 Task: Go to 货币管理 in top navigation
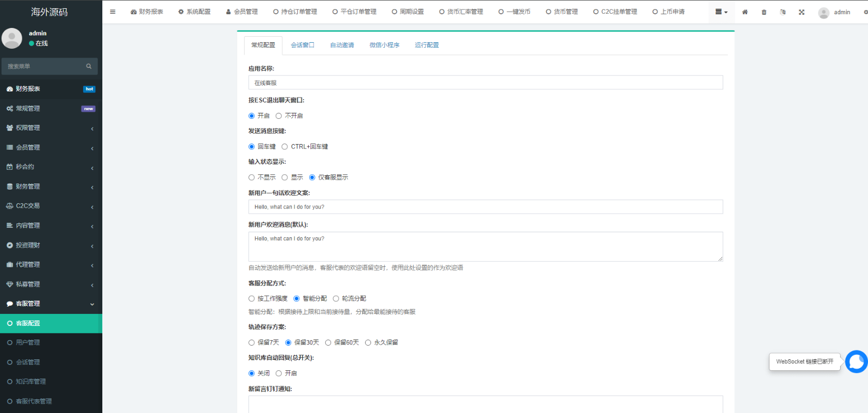pyautogui.click(x=562, y=12)
